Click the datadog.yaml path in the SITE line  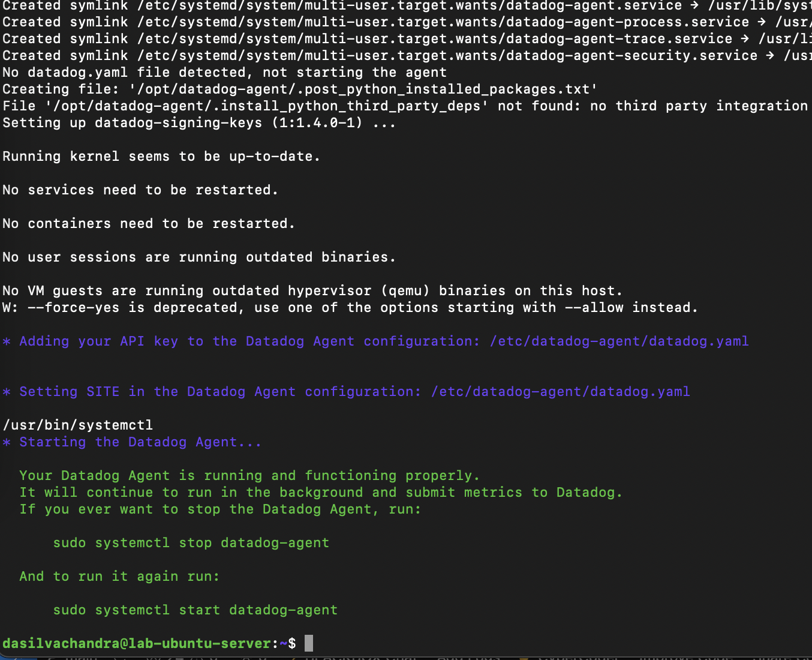pyautogui.click(x=561, y=392)
